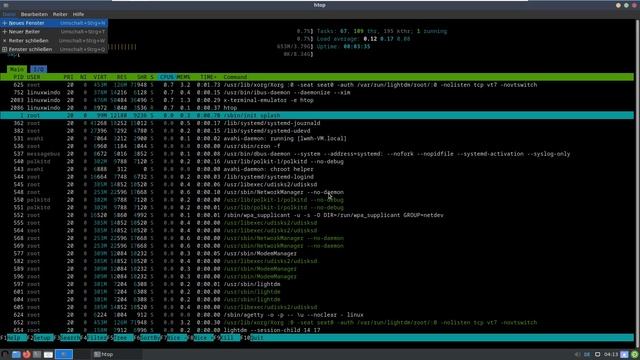
Task: Open the volume icon in system tray
Action: tap(577, 354)
